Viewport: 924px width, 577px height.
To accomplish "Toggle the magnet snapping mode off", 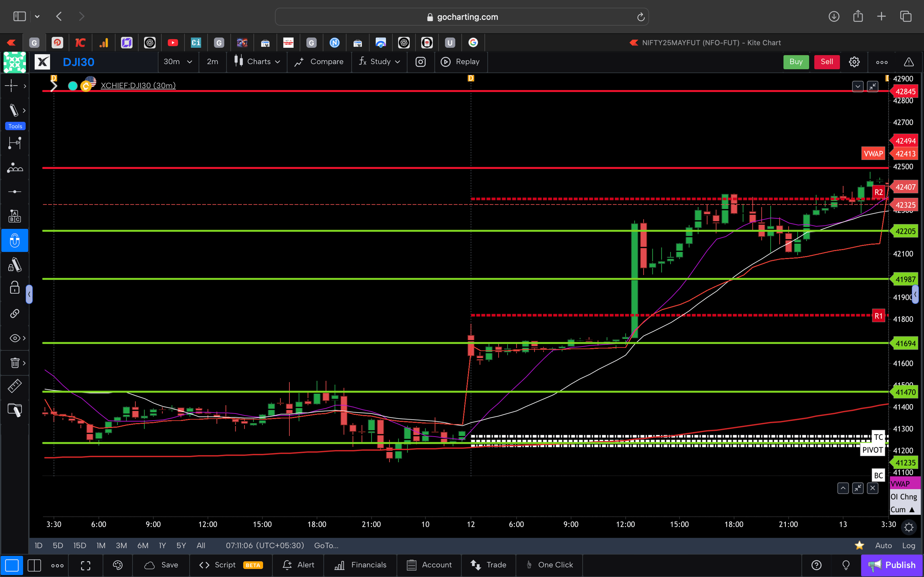I will pyautogui.click(x=15, y=240).
